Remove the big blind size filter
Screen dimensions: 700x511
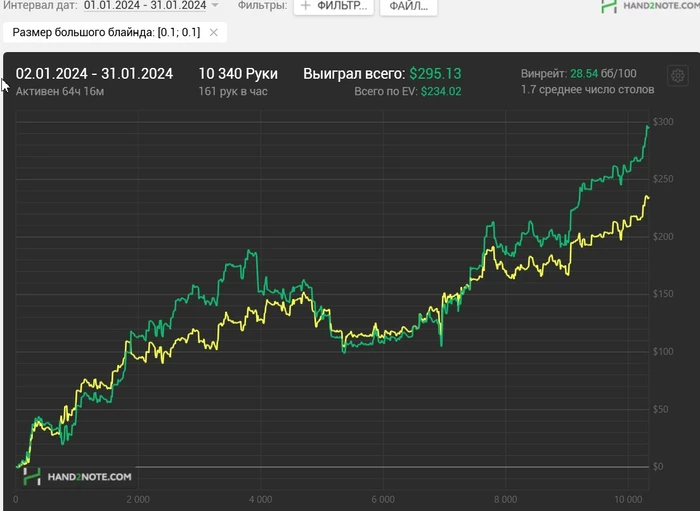tap(214, 33)
